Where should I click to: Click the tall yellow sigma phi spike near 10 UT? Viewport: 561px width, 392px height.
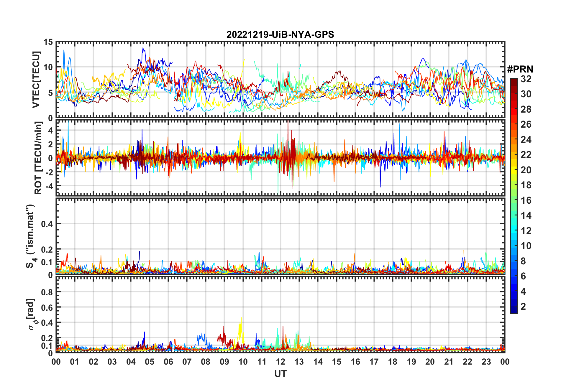point(241,330)
